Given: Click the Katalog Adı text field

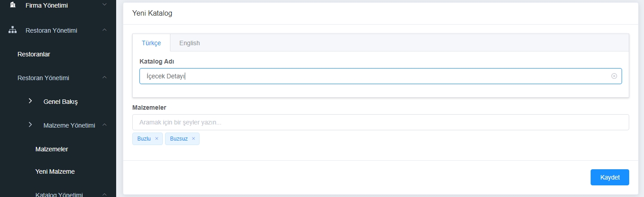Looking at the screenshot, I should coord(380,76).
